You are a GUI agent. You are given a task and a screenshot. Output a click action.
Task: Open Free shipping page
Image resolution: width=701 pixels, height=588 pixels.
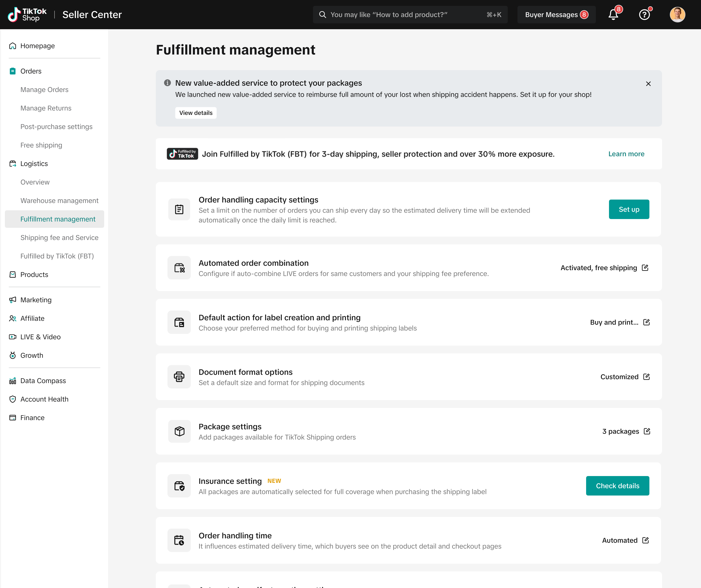click(41, 145)
